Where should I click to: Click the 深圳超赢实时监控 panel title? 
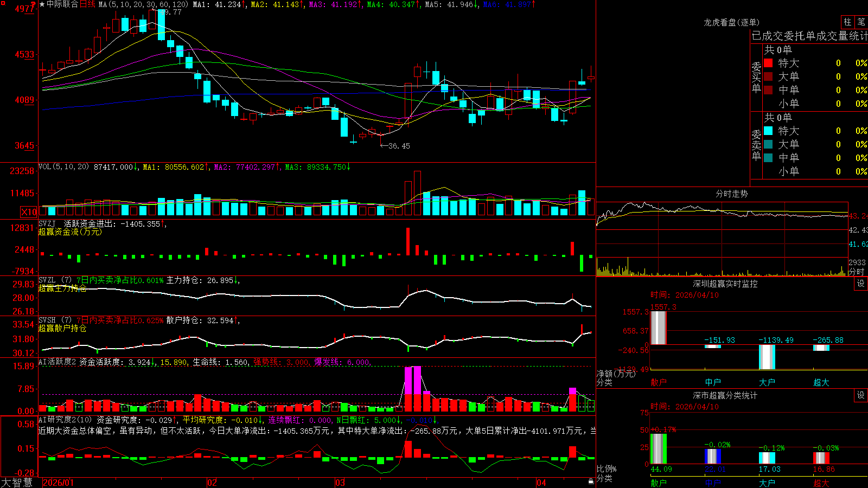click(725, 284)
